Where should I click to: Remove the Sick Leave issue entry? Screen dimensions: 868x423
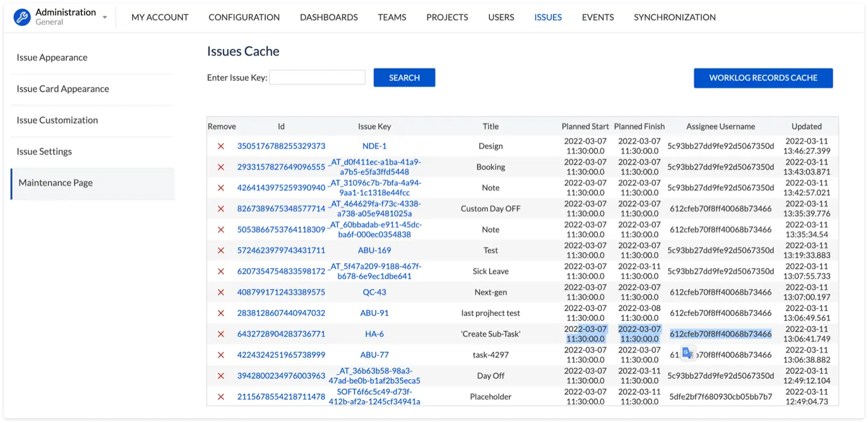[221, 272]
